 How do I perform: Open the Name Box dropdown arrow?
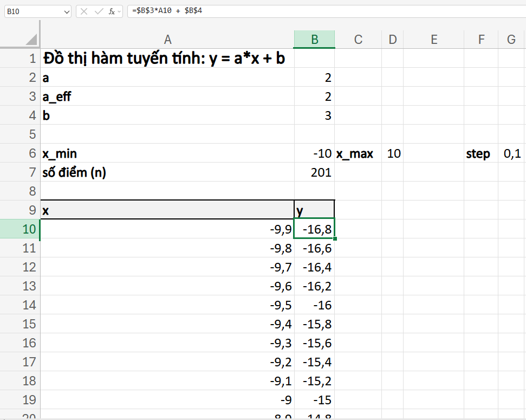pos(65,10)
